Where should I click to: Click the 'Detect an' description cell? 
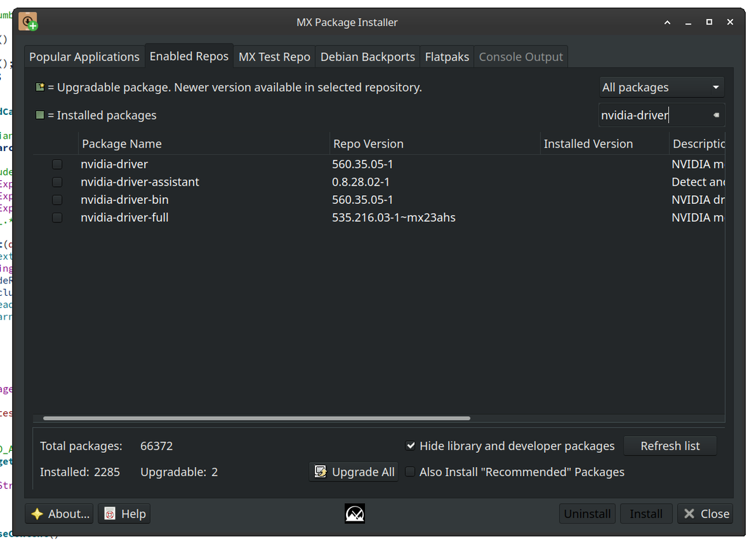[698, 182]
